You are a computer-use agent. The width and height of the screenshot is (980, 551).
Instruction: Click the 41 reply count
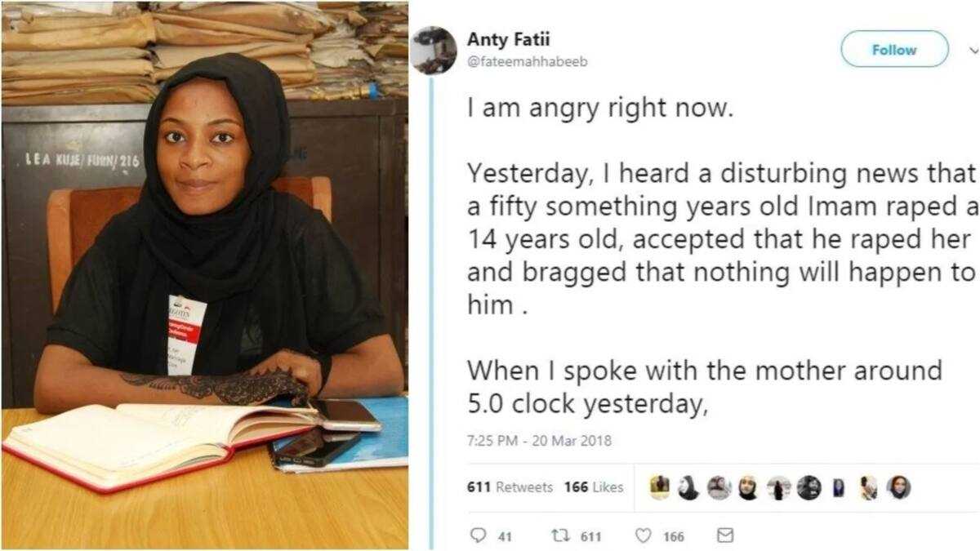tap(505, 537)
